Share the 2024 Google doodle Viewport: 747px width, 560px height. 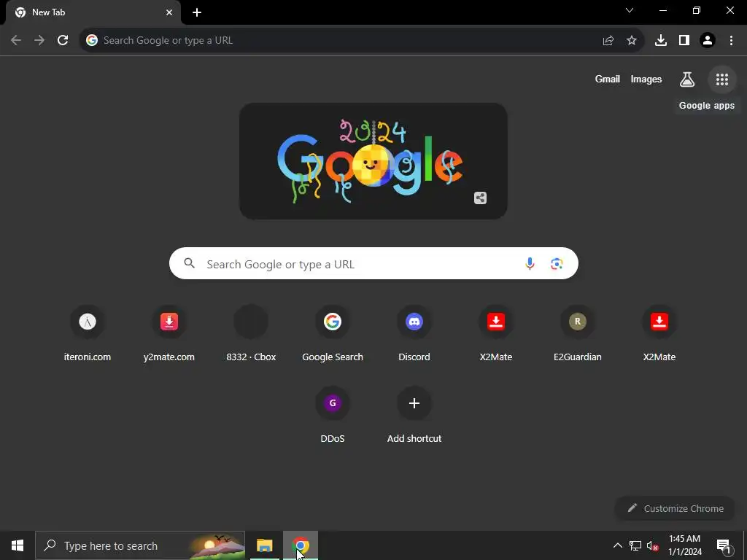[x=480, y=198]
